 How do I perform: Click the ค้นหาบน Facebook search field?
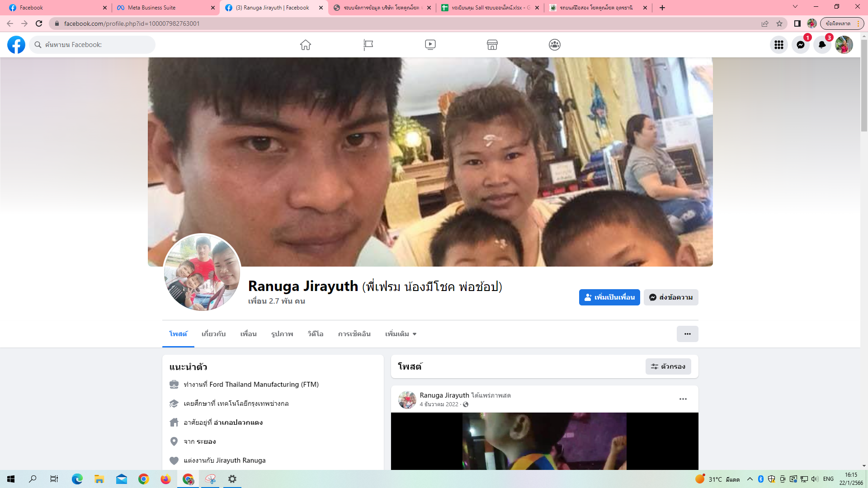[x=93, y=45]
